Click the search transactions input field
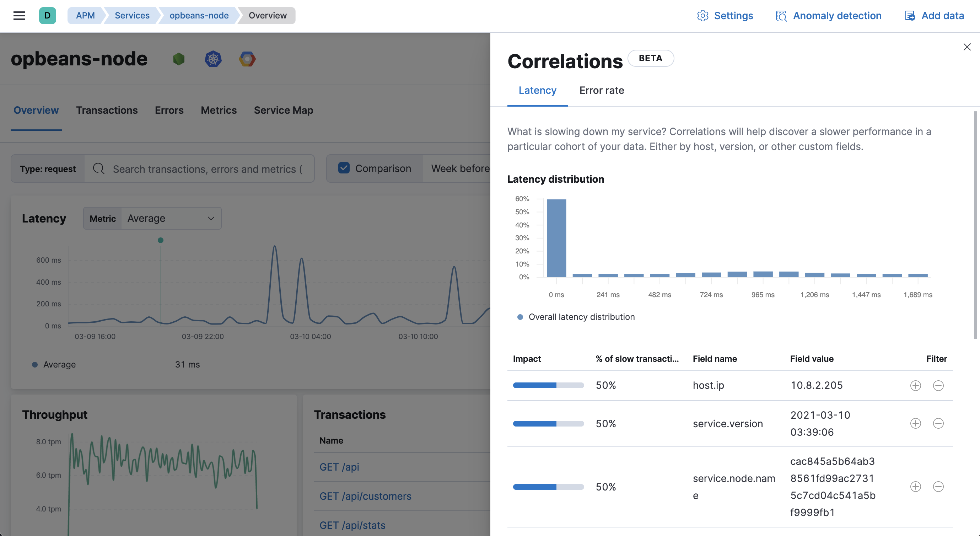Viewport: 980px width, 536px height. [x=208, y=168]
